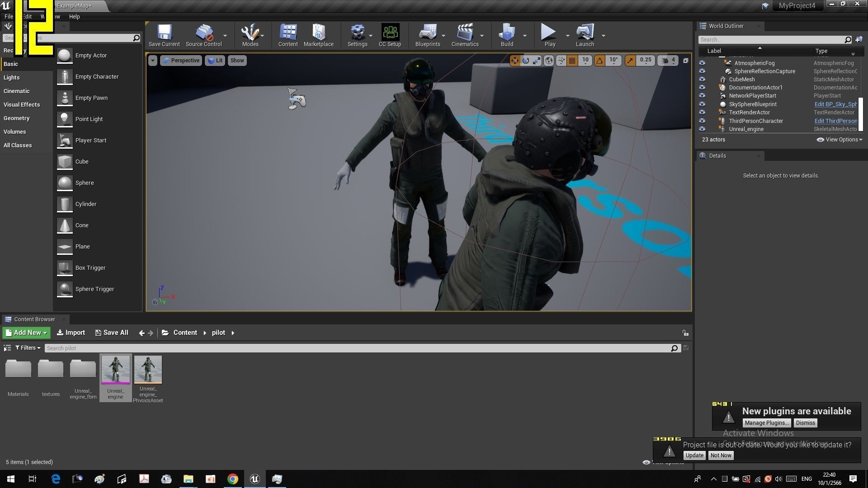Screen dimensions: 868x488
Task: Toggle grid snapping in the viewport
Action: [572, 61]
